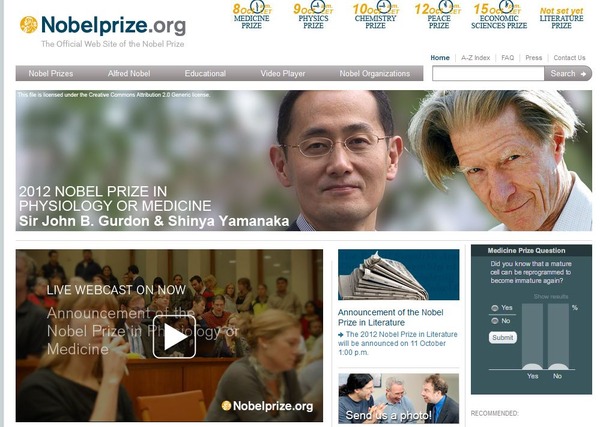Click the arrow beside the Literature announcement text
600x427 pixels.
(341, 335)
